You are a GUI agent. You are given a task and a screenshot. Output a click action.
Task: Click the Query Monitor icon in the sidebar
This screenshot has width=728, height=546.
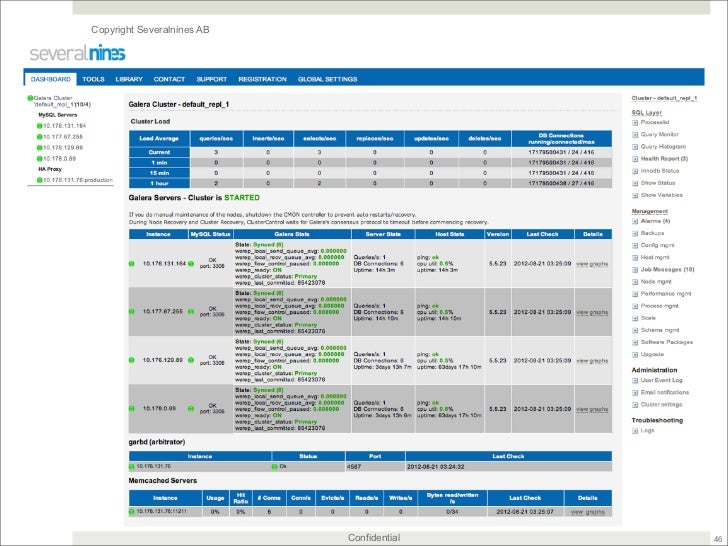(x=635, y=134)
